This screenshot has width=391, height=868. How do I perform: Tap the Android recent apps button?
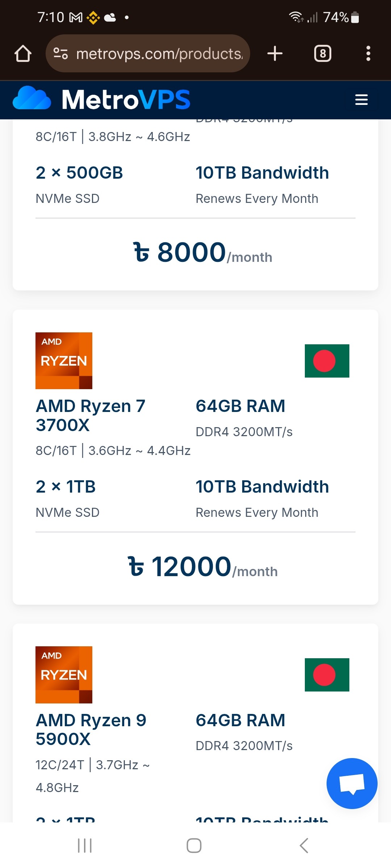[x=85, y=846]
